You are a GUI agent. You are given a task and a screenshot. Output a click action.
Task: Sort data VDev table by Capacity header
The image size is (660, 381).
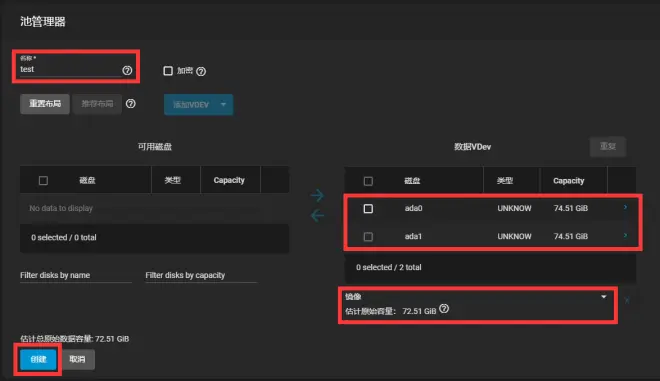tap(569, 181)
